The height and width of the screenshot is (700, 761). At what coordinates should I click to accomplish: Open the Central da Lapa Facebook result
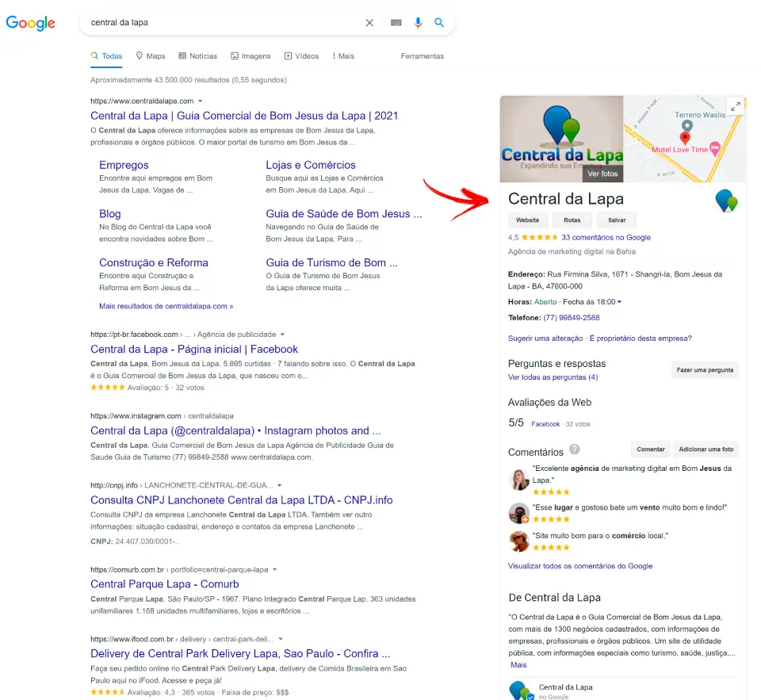[194, 350]
